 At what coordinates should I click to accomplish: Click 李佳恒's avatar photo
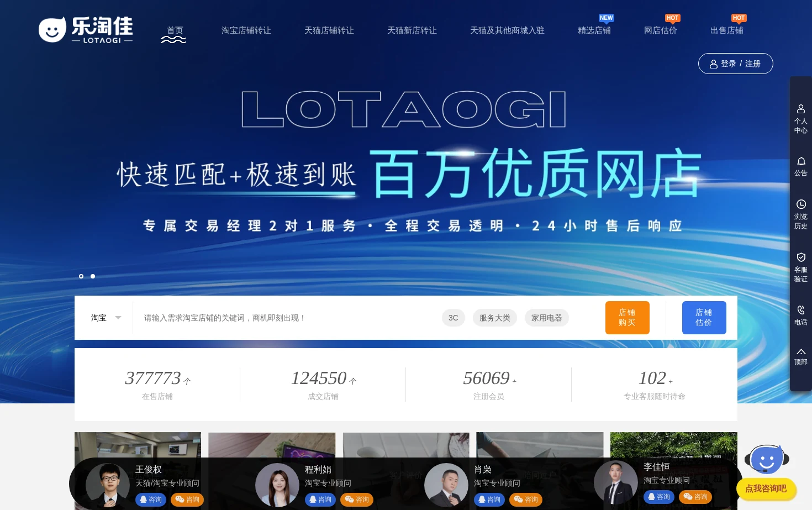(x=616, y=482)
